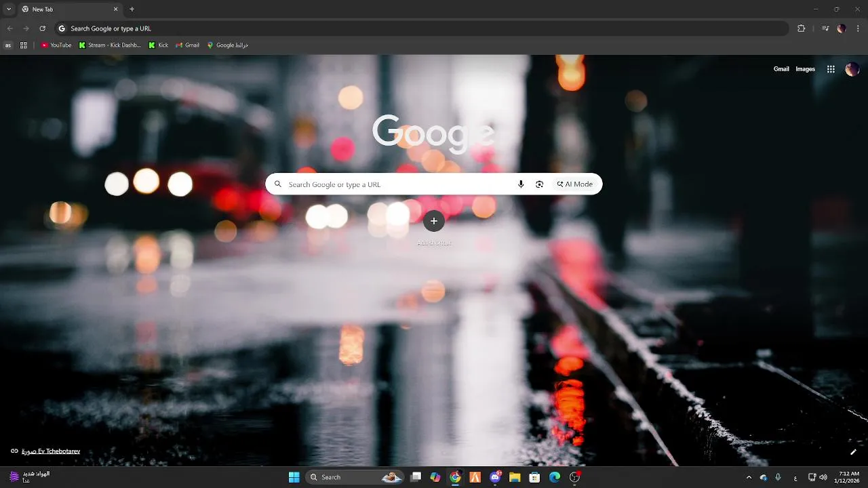Click the Gmail link on the page
This screenshot has height=488, width=868.
[781, 69]
